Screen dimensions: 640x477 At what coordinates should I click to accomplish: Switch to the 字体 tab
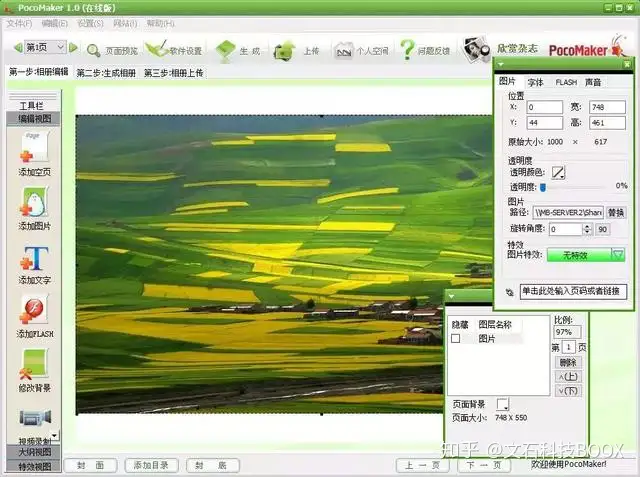point(536,82)
